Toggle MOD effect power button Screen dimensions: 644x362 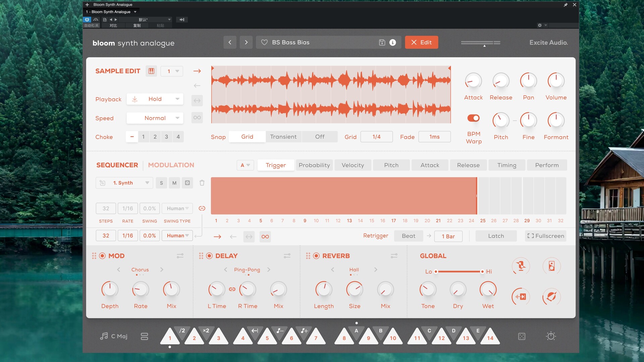[102, 256]
